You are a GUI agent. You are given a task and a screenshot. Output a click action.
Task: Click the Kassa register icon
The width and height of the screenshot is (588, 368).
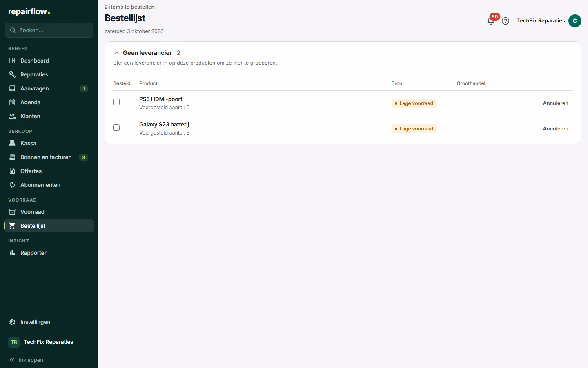point(12,143)
